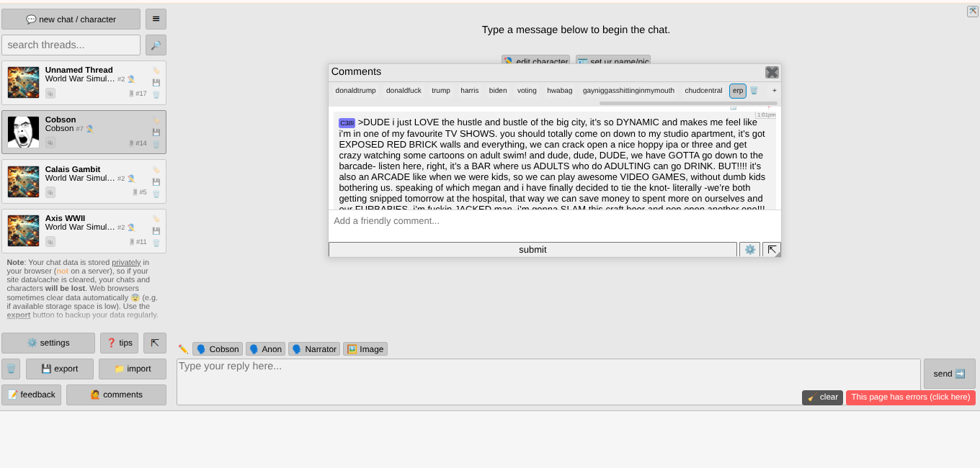Delete the Unnamed Thread via trash icon
Image resolution: width=980 pixels, height=468 pixels.
(x=156, y=94)
